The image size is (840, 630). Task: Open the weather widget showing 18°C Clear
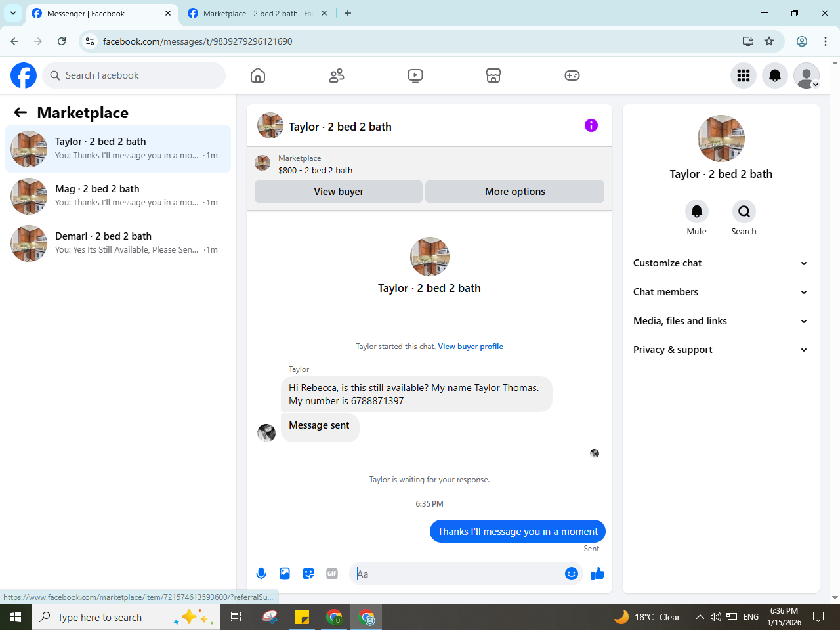tap(647, 617)
